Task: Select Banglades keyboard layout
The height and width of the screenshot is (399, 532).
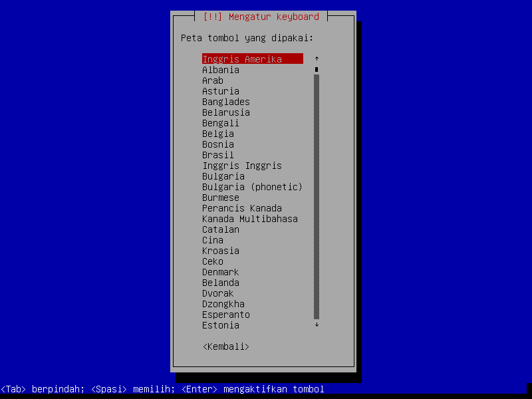Action: tap(226, 102)
